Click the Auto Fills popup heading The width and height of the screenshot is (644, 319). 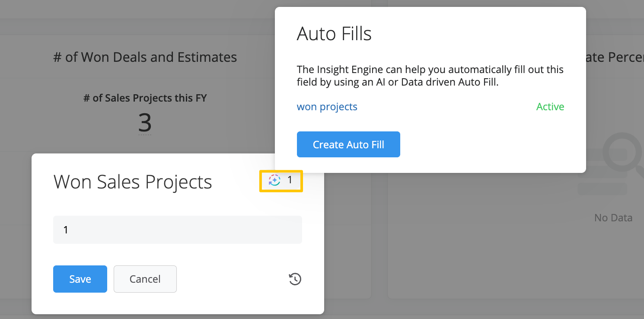[334, 34]
